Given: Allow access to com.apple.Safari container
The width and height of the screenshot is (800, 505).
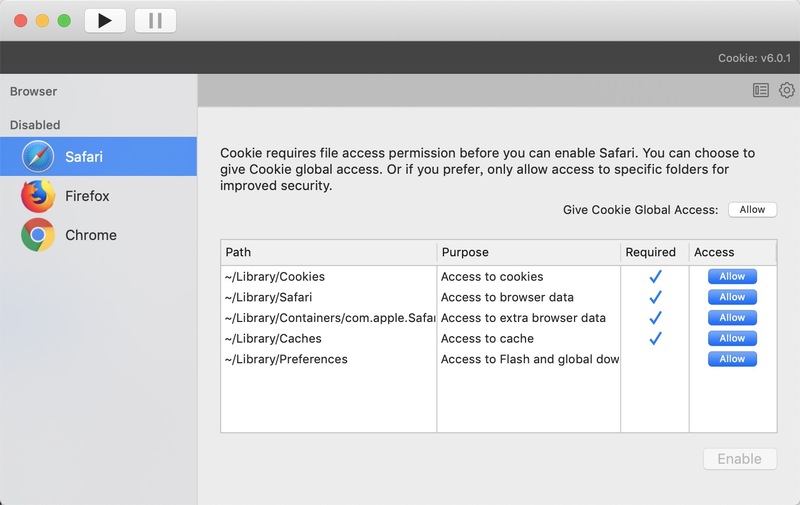Looking at the screenshot, I should click(732, 318).
